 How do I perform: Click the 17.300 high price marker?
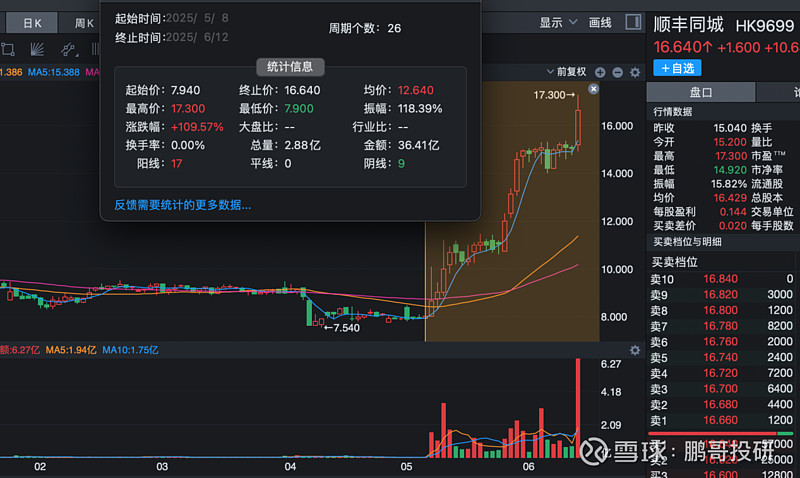click(x=554, y=95)
